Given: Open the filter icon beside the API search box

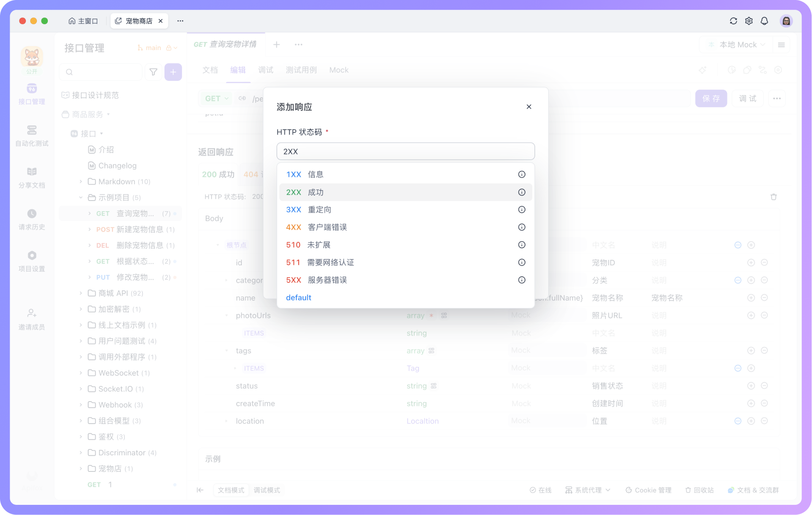Looking at the screenshot, I should pyautogui.click(x=153, y=72).
